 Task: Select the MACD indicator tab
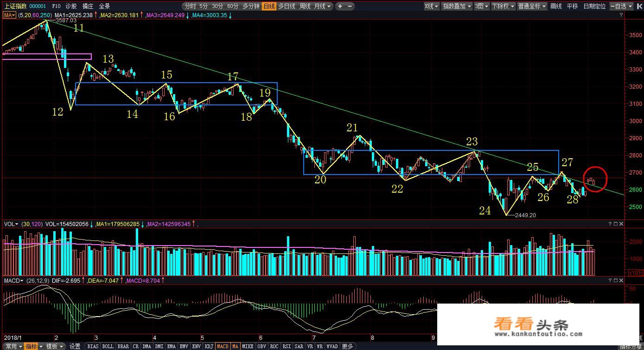tap(223, 346)
